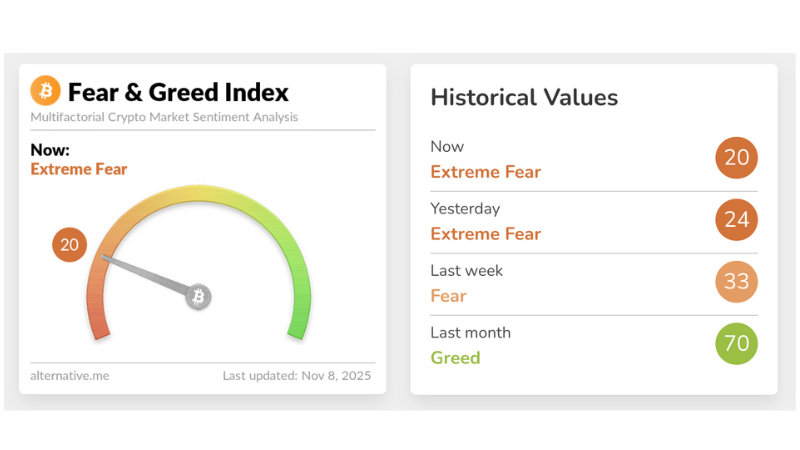Select the Last month Greed label
Image resolution: width=800 pixels, height=450 pixels.
pos(455,358)
